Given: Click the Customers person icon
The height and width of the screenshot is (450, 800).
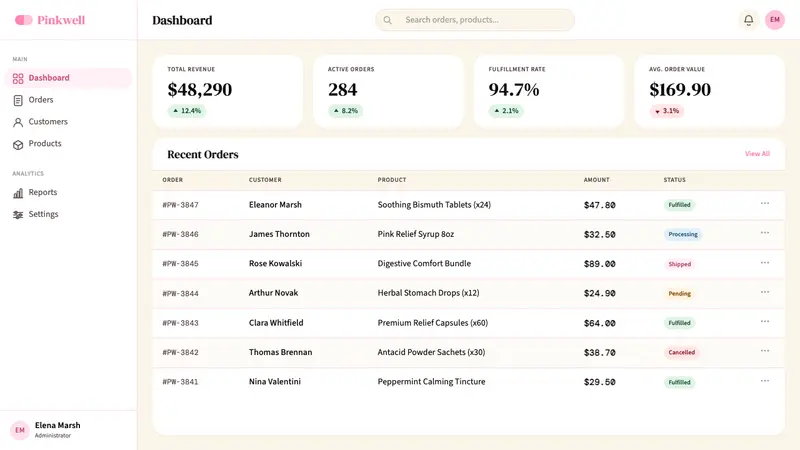Looking at the screenshot, I should click(x=18, y=122).
